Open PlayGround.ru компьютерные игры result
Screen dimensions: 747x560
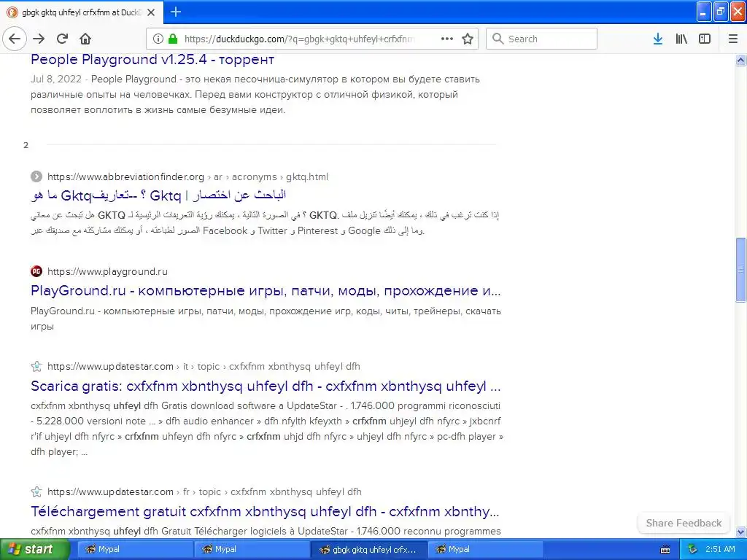tap(266, 290)
